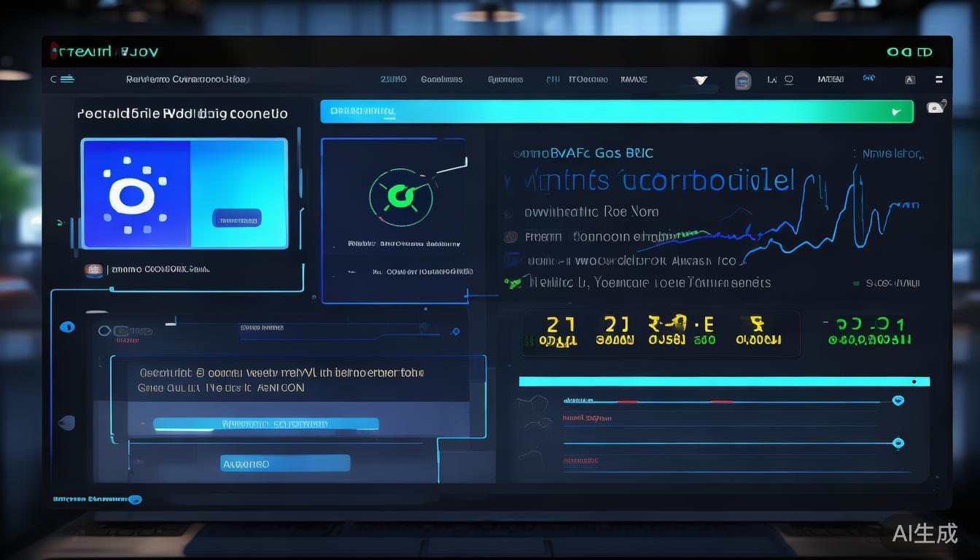Click the downward paper-plane icon in the top toolbar

pyautogui.click(x=700, y=79)
